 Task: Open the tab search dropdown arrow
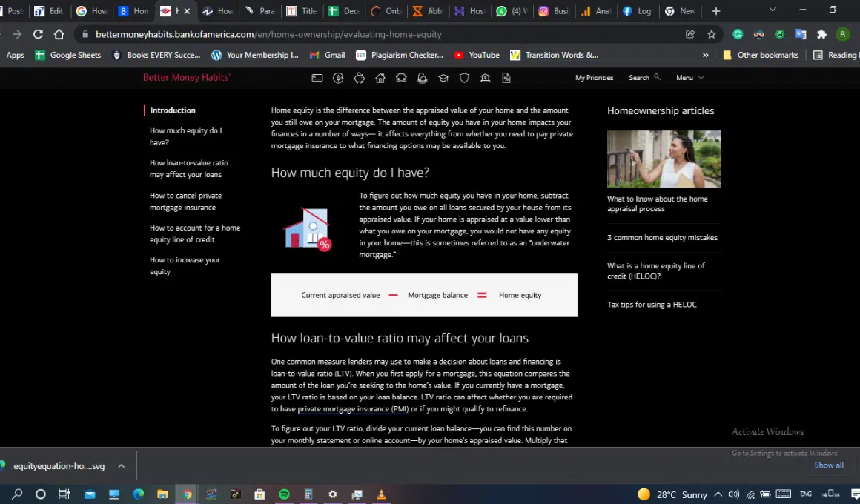tap(773, 10)
